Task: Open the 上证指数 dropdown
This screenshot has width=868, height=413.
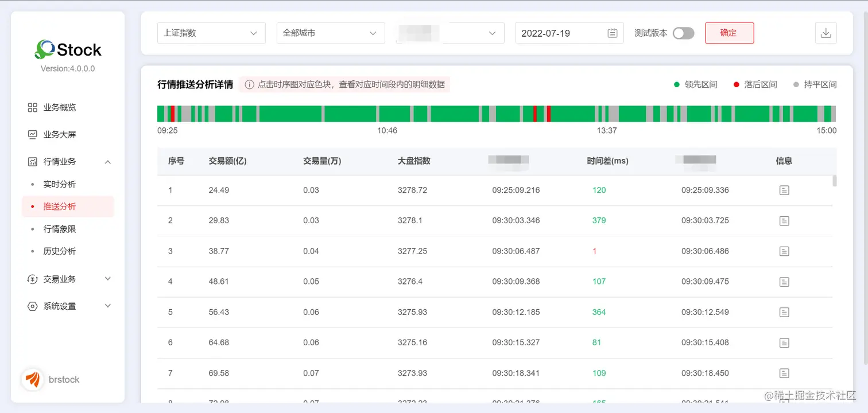Action: [211, 33]
